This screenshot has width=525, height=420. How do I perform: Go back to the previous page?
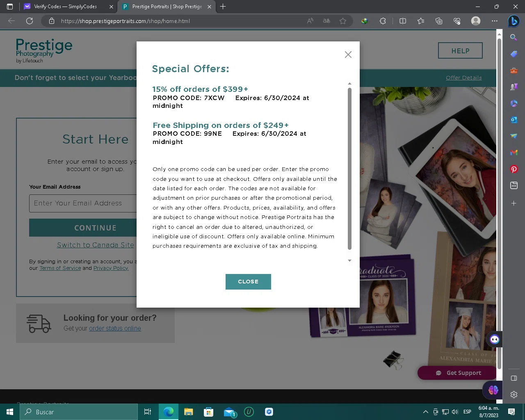coord(11,21)
